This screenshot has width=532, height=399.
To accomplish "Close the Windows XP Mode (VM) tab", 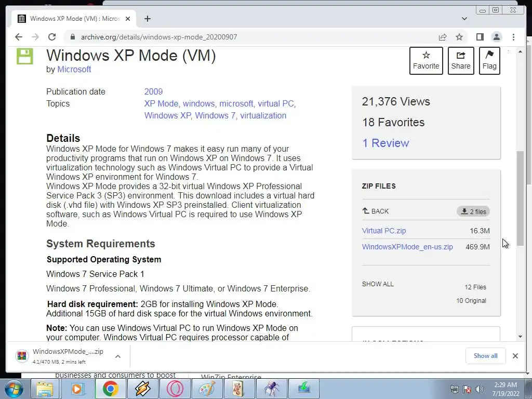I will pos(128,19).
